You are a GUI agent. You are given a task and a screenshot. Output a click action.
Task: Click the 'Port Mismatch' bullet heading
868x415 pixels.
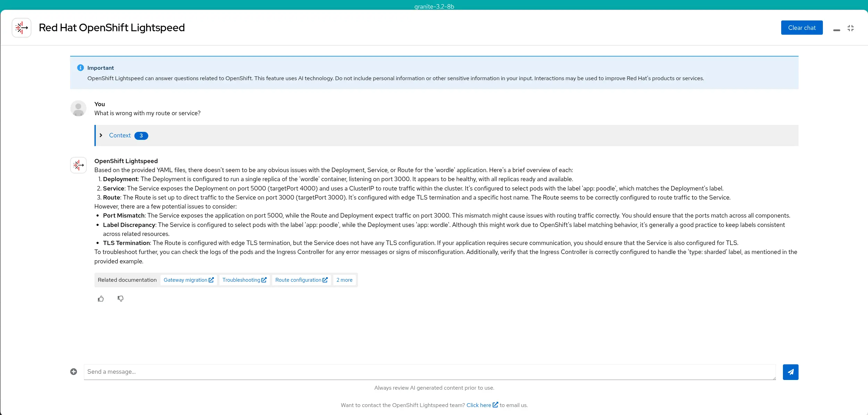(x=124, y=215)
